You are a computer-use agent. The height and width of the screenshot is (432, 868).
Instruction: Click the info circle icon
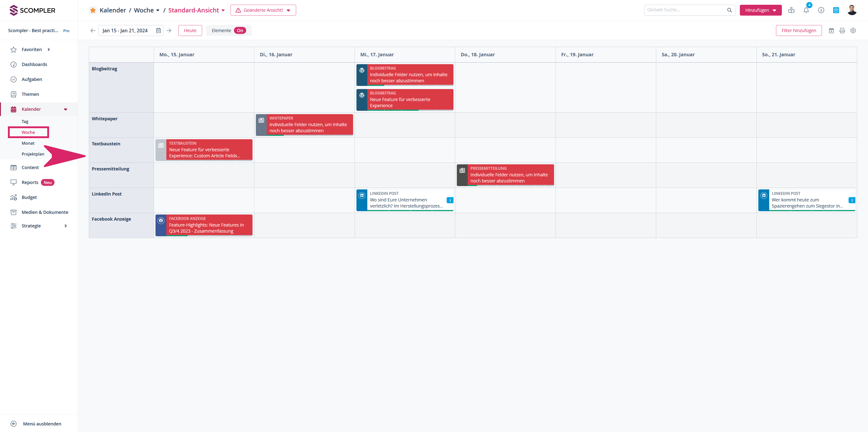821,10
